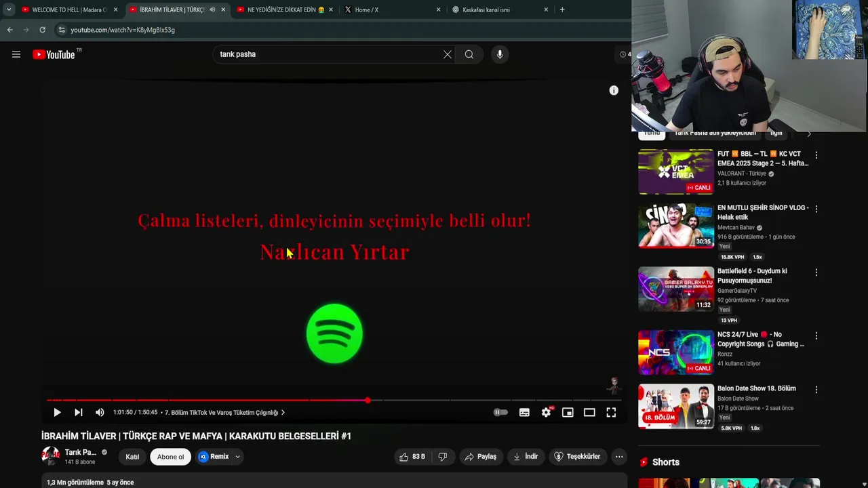Open Mevtcan Bahav channel link
The width and height of the screenshot is (868, 488).
[x=736, y=228]
